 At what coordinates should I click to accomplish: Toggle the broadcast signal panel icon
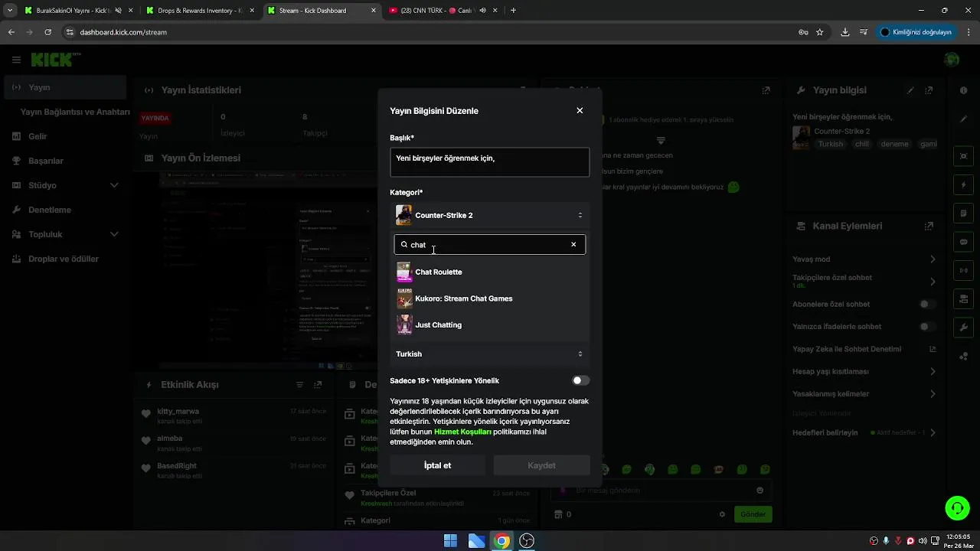[964, 270]
